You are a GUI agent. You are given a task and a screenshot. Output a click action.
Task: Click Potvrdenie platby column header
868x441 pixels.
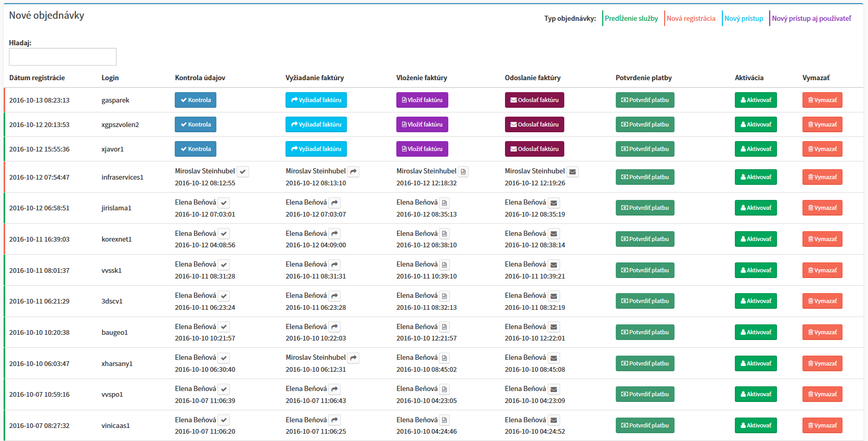[x=643, y=78]
